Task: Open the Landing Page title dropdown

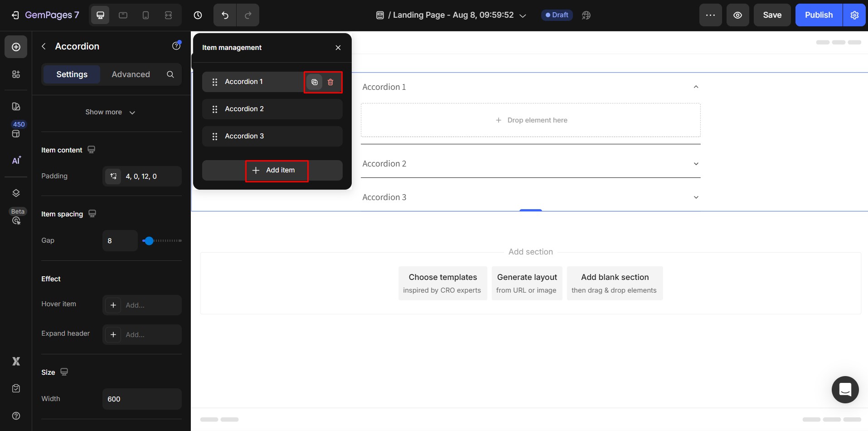Action: tap(523, 15)
